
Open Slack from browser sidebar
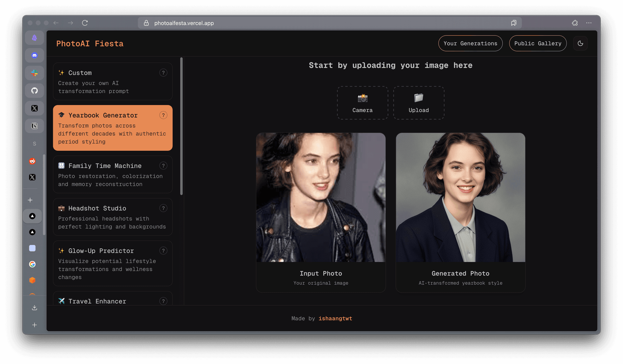(x=34, y=73)
